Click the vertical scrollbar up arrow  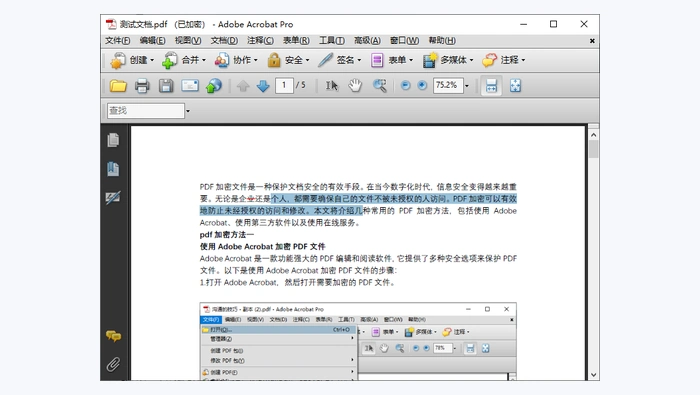[593, 134]
